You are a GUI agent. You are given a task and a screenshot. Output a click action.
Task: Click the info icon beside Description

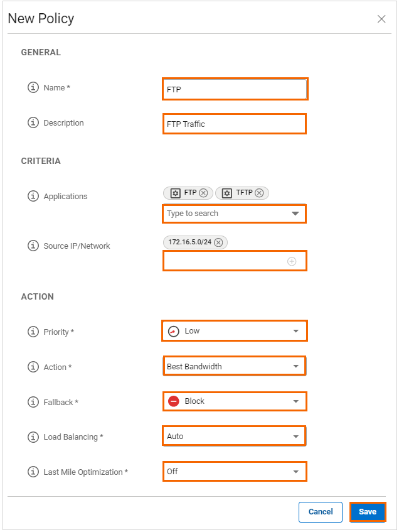pos(34,123)
